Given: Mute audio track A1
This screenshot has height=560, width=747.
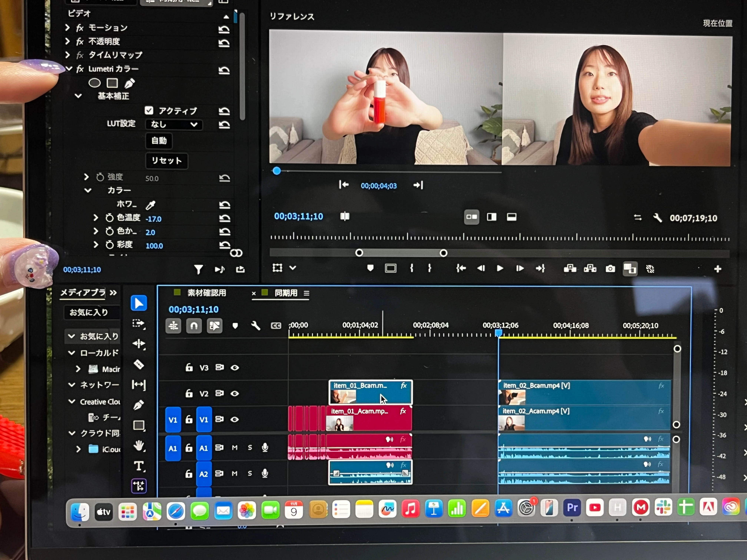Looking at the screenshot, I should [235, 448].
